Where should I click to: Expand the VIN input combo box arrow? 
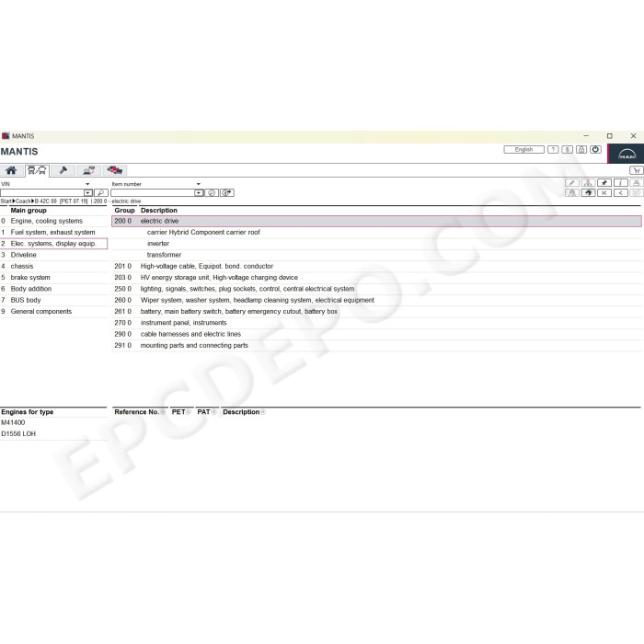pyautogui.click(x=88, y=192)
